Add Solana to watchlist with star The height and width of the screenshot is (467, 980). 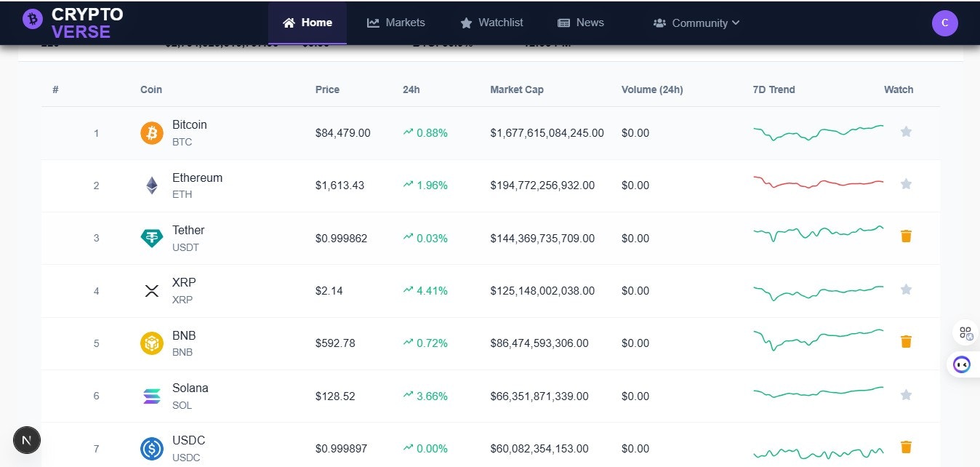[906, 395]
